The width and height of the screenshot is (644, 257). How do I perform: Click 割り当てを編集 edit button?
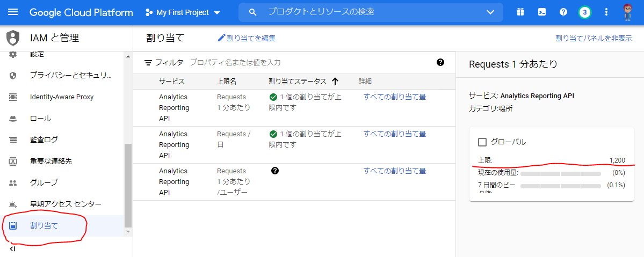pos(247,38)
